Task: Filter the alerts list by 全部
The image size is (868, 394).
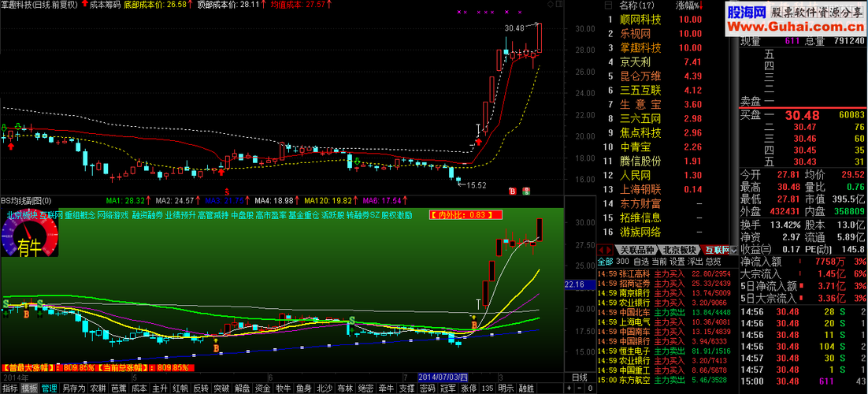Action: (606, 262)
